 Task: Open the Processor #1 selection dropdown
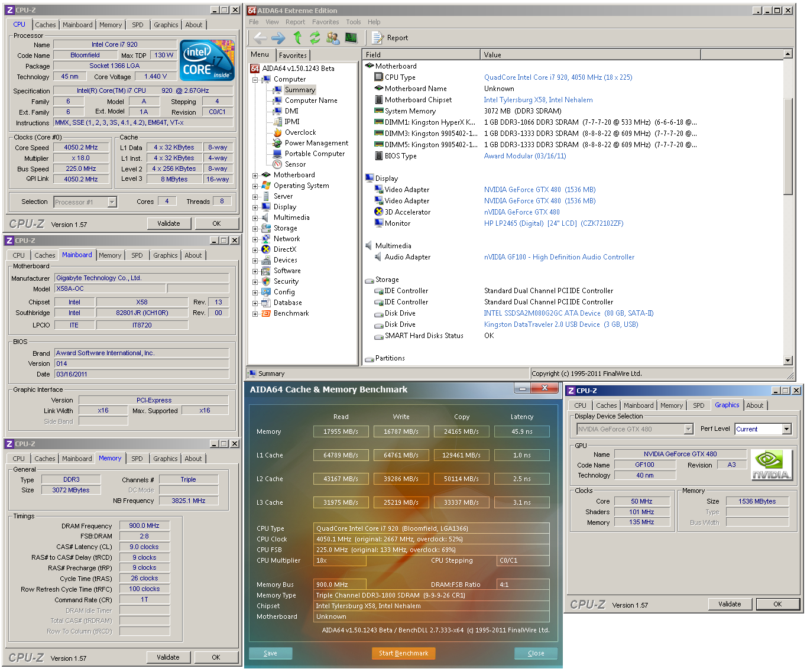tap(112, 202)
